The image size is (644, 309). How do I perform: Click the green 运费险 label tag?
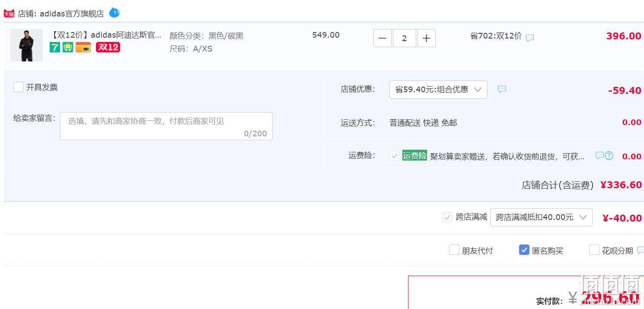click(414, 156)
